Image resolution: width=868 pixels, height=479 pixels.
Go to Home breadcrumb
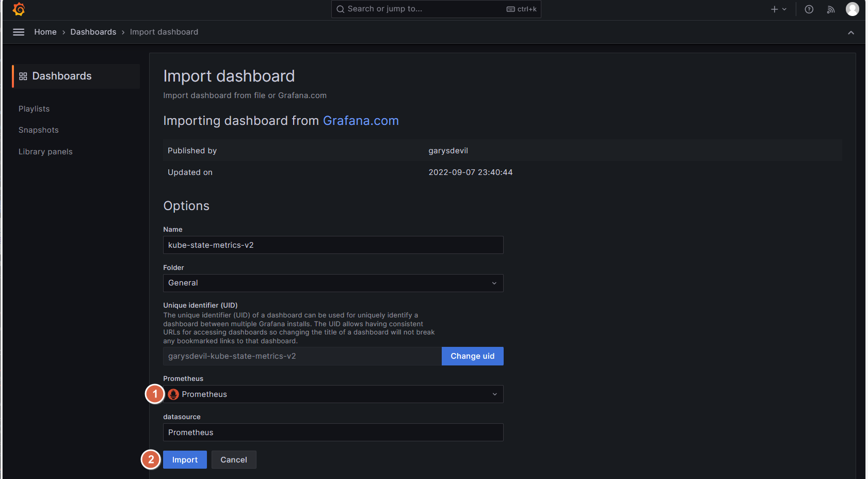click(x=45, y=32)
